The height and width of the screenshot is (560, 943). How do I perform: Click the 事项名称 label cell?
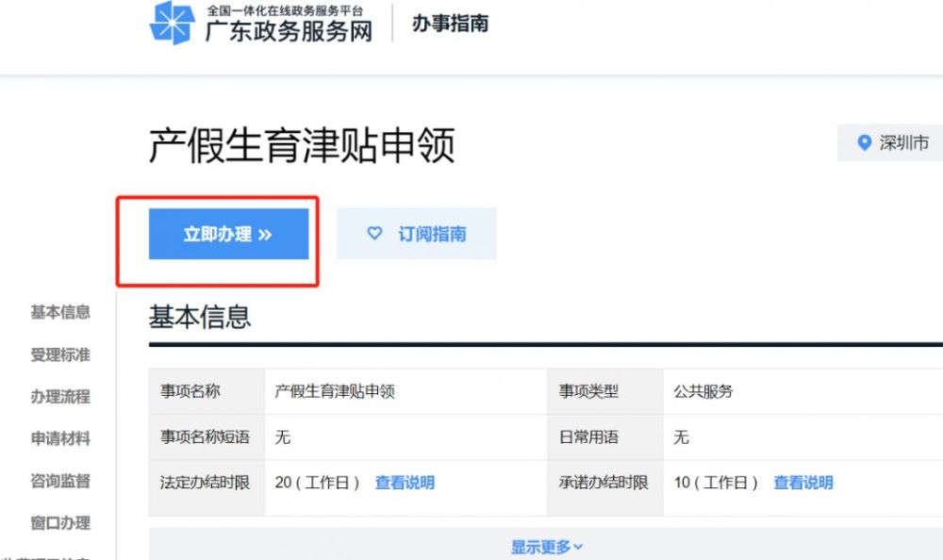[x=207, y=391]
